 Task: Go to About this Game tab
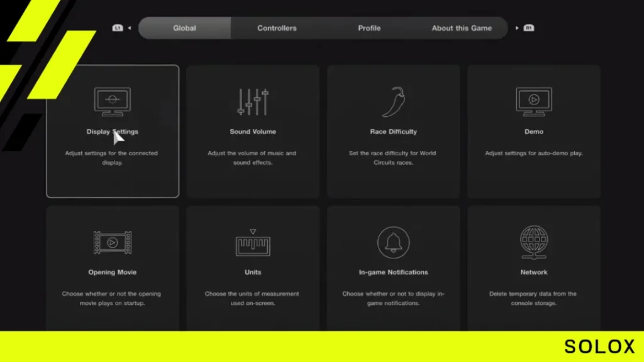pyautogui.click(x=462, y=28)
